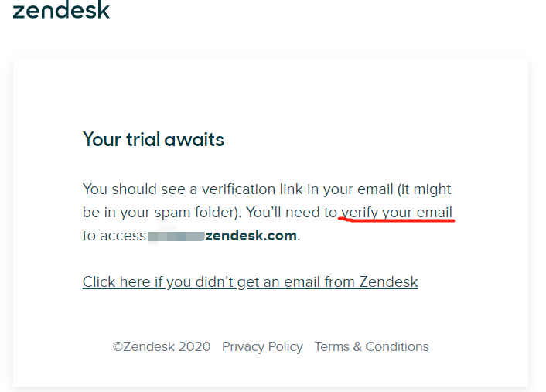This screenshot has height=392, width=546.
Task: Click the 'in your email' phrase
Action: point(350,189)
